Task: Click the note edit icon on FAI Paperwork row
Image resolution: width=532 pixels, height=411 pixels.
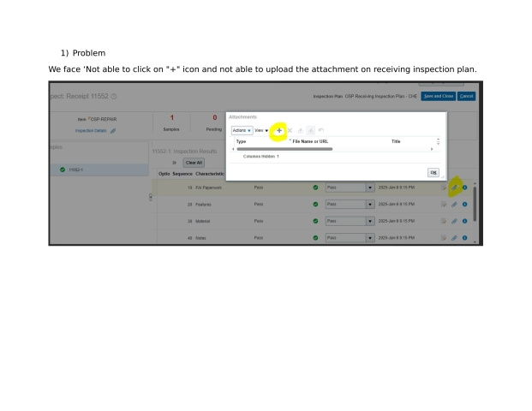Action: pyautogui.click(x=444, y=188)
